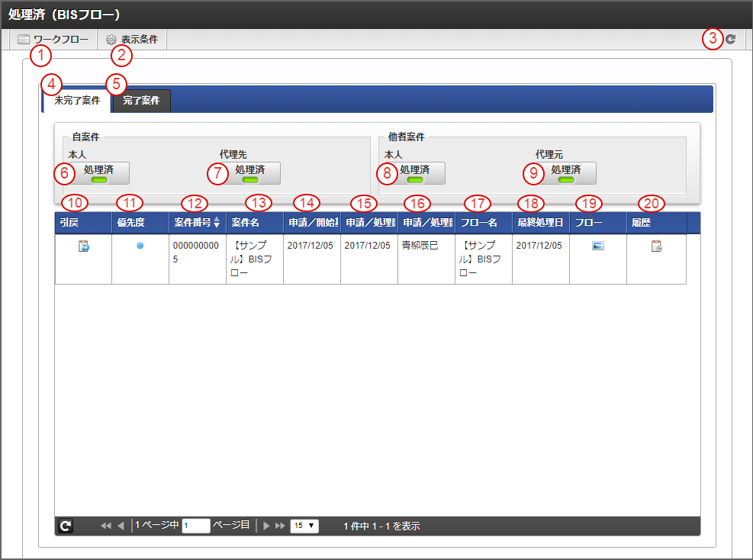Open the rows-per-page dropdown showing 15
This screenshot has width=753, height=560.
[x=304, y=526]
